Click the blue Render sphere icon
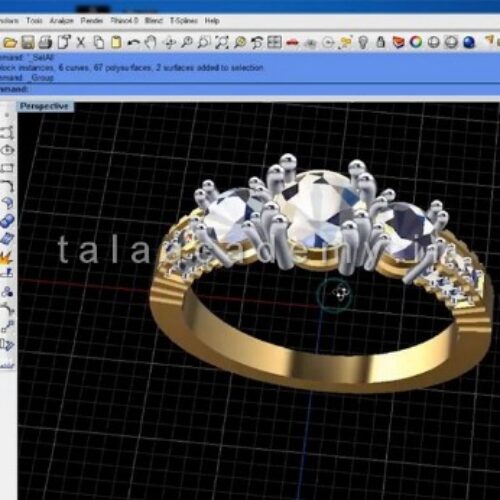500x500 pixels. [469, 42]
